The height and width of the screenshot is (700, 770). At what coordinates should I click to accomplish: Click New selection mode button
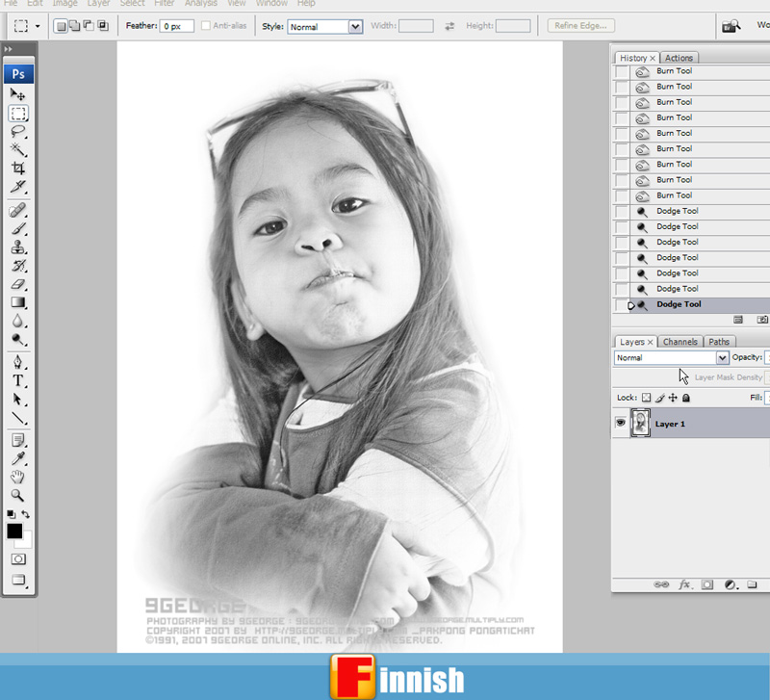click(61, 26)
